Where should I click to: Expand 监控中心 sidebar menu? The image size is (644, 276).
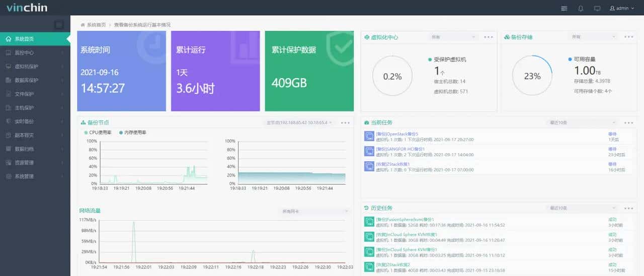(35, 52)
